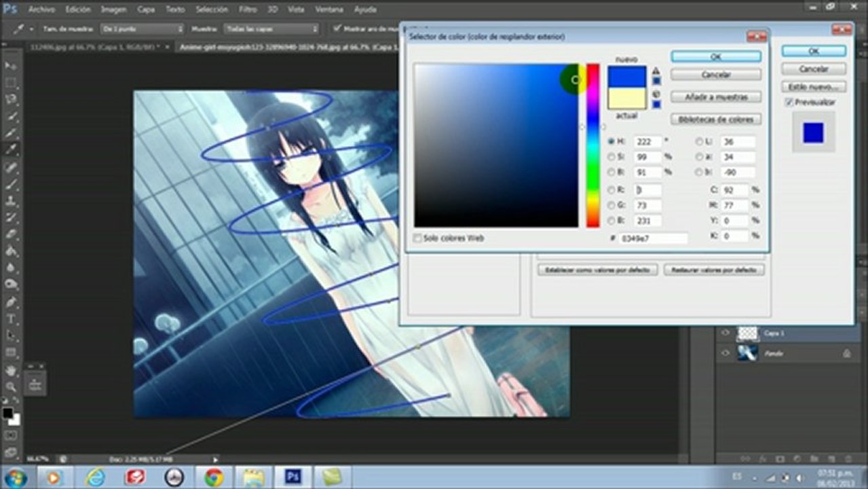Select the L lightness radio button
Viewport: 868px width, 489px height.
(x=700, y=141)
